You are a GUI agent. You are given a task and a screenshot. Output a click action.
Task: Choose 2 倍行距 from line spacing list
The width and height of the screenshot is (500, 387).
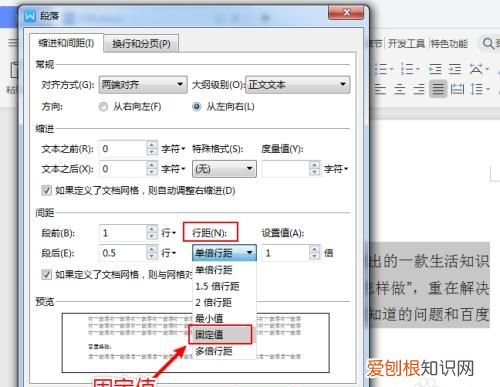coord(224,302)
